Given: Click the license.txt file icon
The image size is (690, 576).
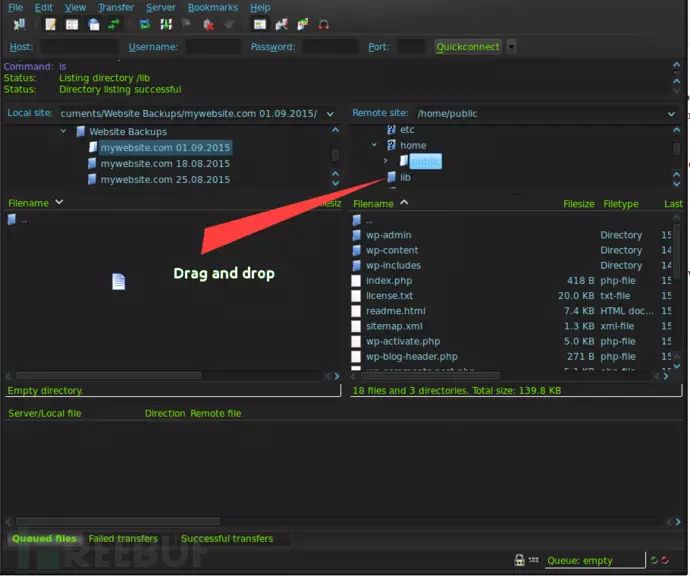Looking at the screenshot, I should [x=356, y=296].
